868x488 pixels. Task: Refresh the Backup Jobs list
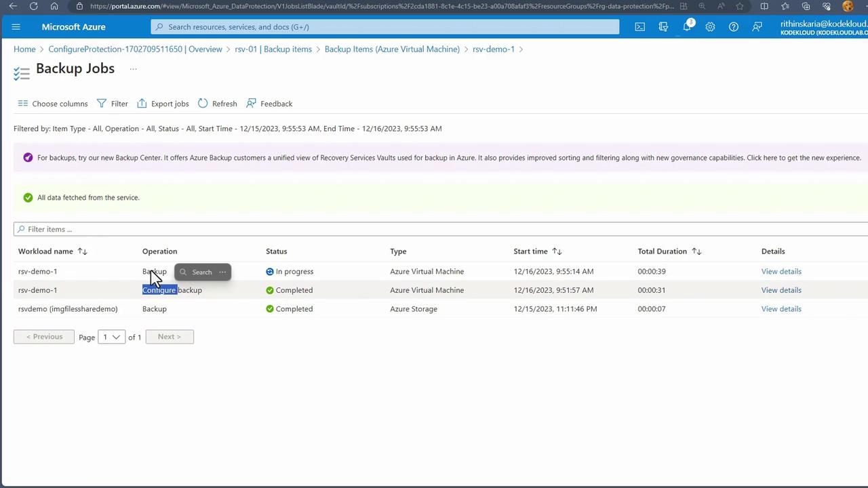pos(218,104)
